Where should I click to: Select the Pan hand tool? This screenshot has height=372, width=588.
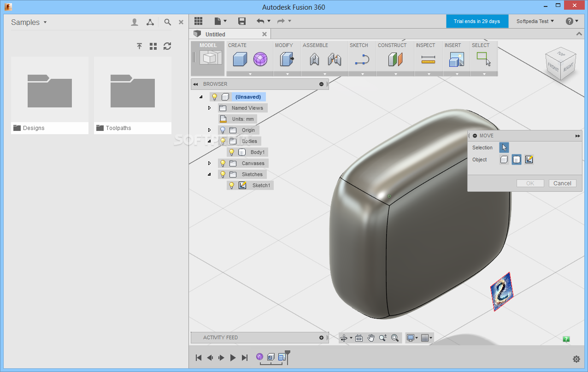(x=371, y=338)
